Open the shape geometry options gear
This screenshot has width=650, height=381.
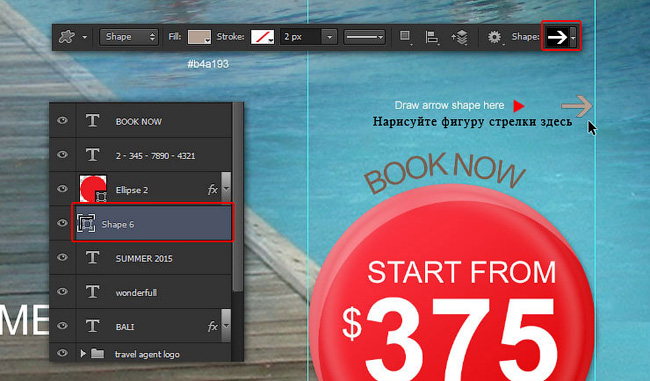tap(494, 37)
